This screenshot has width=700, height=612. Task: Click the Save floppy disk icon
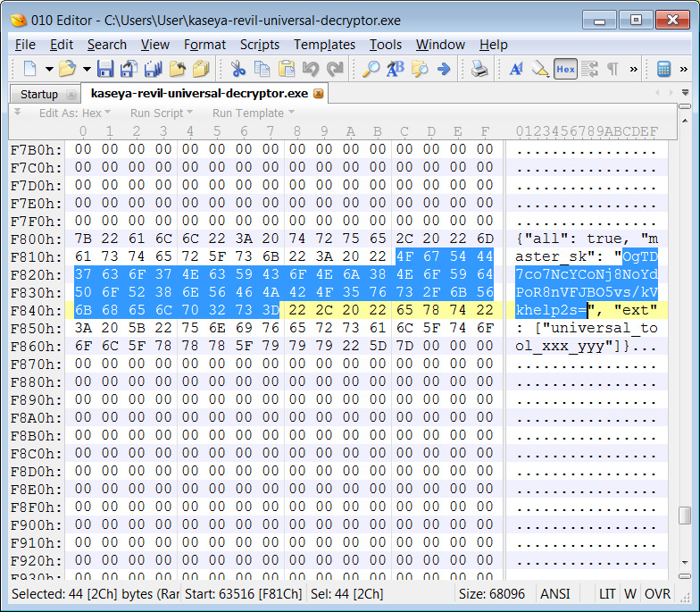[x=105, y=69]
